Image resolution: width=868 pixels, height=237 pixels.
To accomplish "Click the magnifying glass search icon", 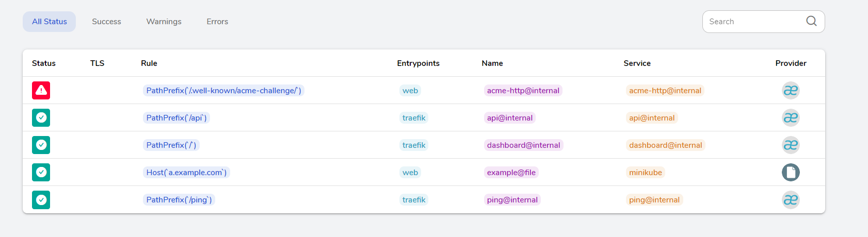I will coord(811,21).
